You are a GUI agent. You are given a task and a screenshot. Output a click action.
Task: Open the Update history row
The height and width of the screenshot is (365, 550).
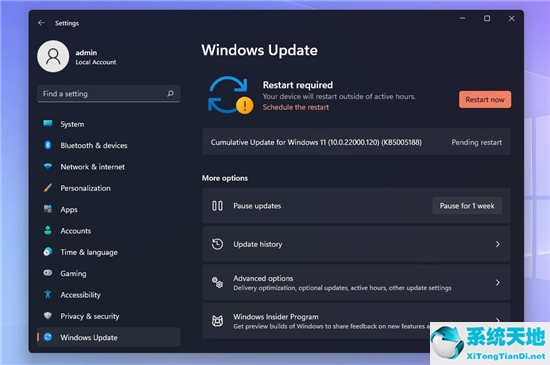(356, 244)
